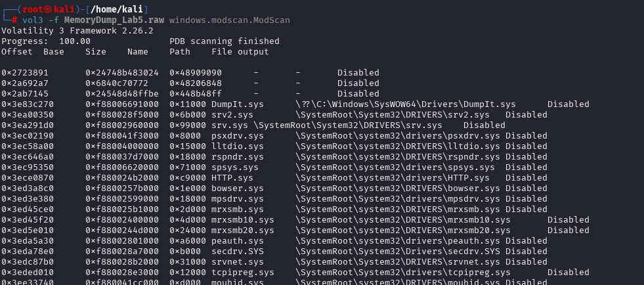Click the 'Offset' column header
This screenshot has height=285, width=644.
point(16,51)
